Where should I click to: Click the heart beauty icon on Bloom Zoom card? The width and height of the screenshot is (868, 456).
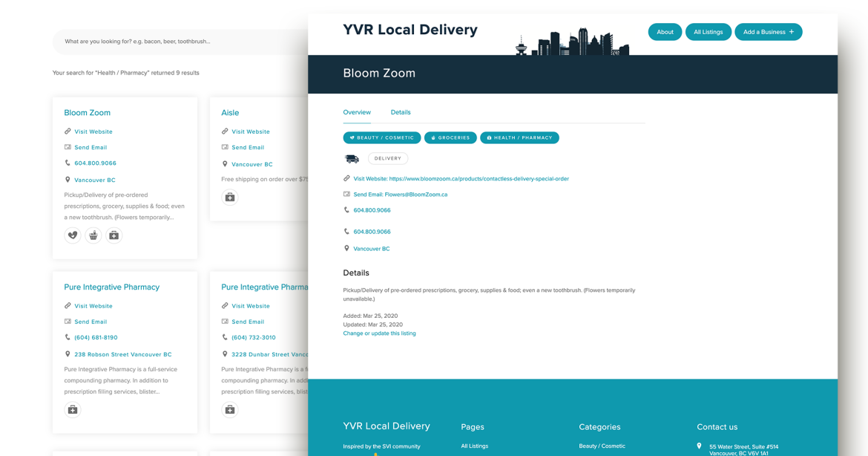pos(73,235)
